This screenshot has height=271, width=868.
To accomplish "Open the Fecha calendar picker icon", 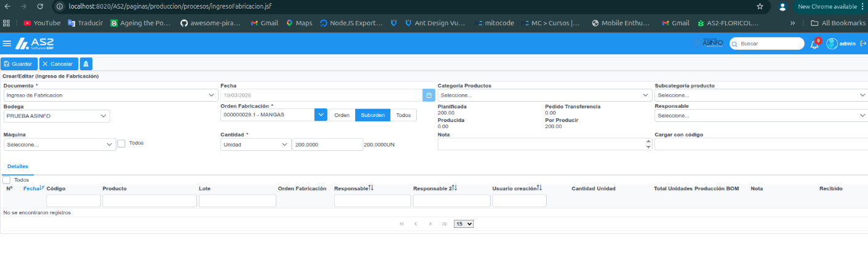I will tap(428, 95).
